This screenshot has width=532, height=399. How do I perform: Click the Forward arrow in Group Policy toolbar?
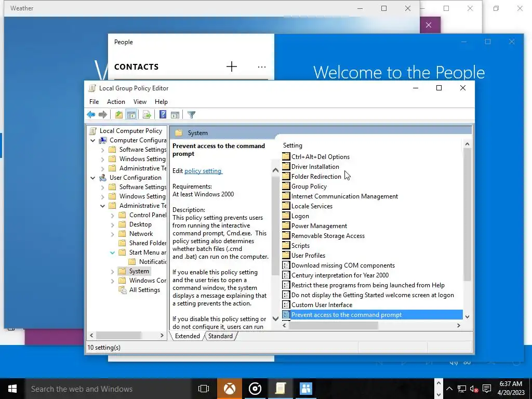click(x=103, y=115)
